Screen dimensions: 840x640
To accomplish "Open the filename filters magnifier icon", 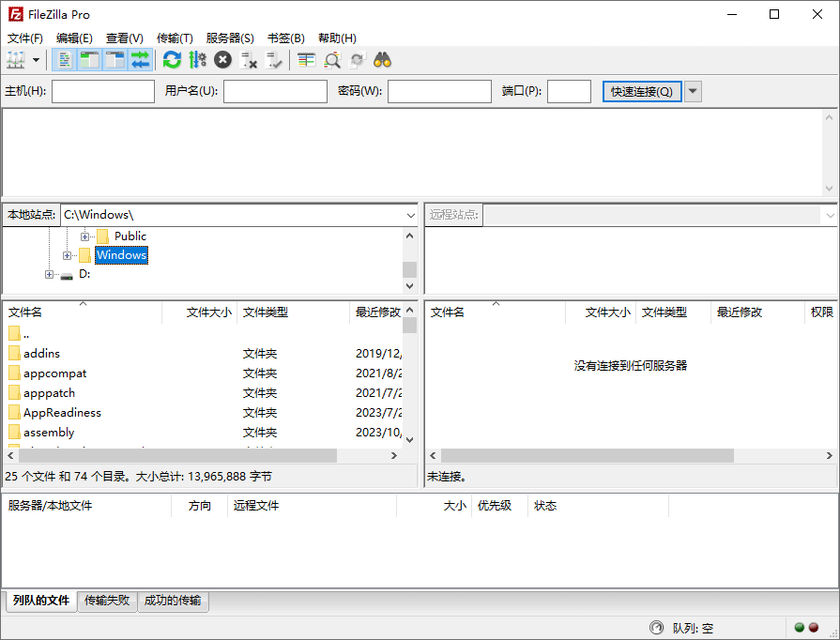I will 332,60.
